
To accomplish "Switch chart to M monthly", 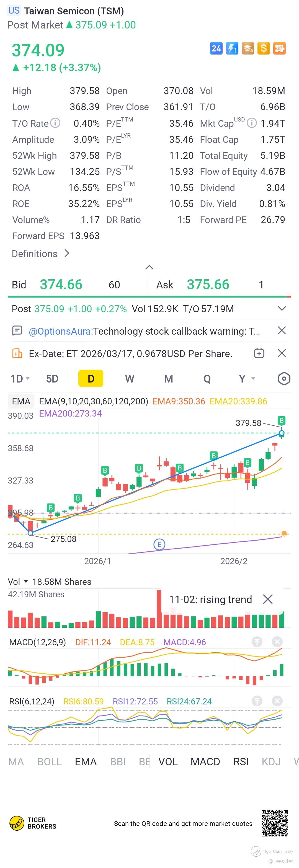I will tap(169, 379).
